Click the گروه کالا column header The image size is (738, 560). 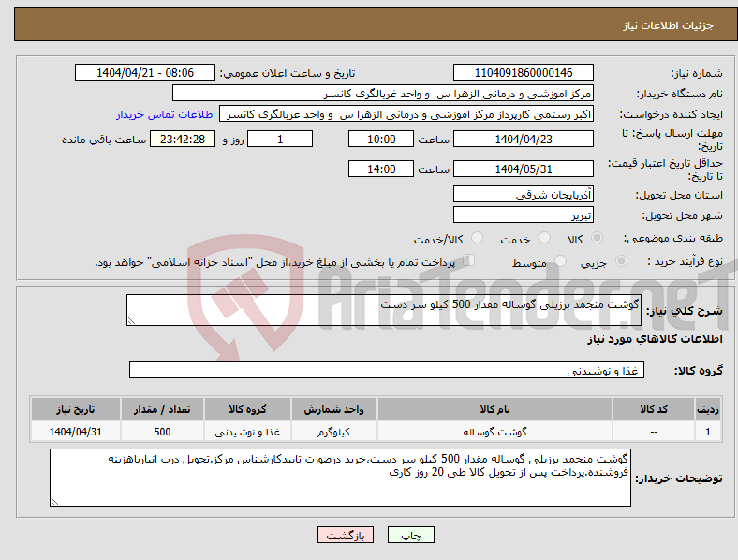pyautogui.click(x=247, y=409)
